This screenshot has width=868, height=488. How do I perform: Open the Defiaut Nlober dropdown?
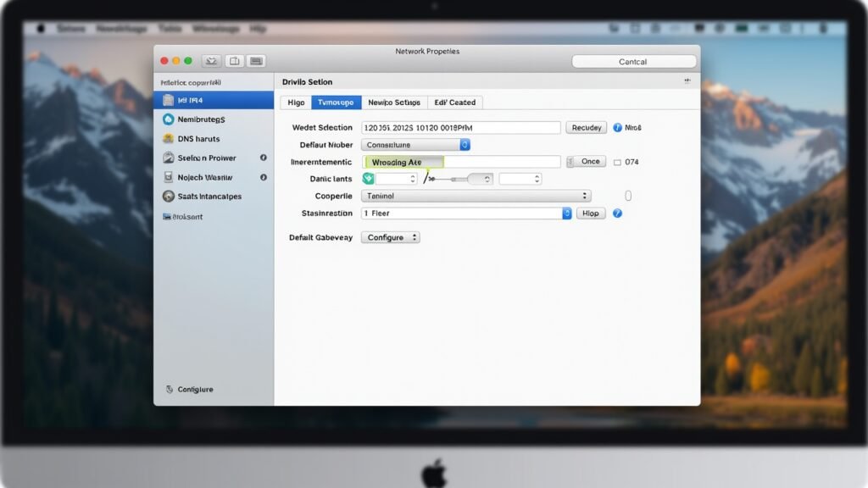[415, 145]
